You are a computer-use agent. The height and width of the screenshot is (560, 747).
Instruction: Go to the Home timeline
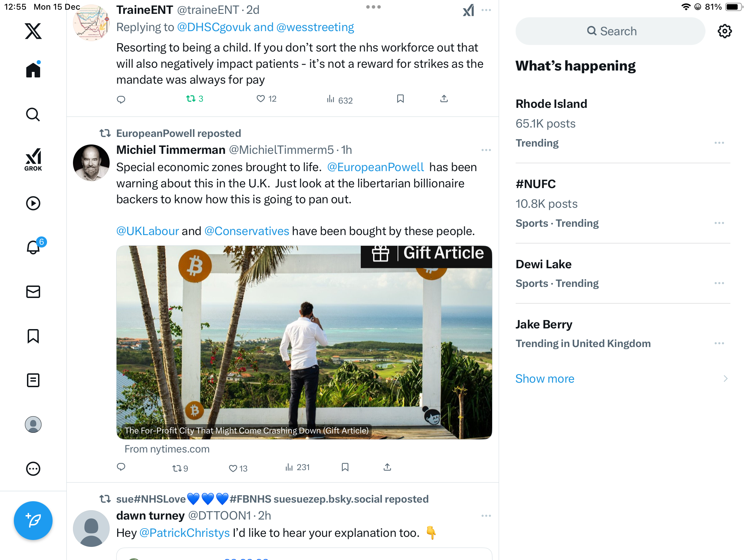33,70
